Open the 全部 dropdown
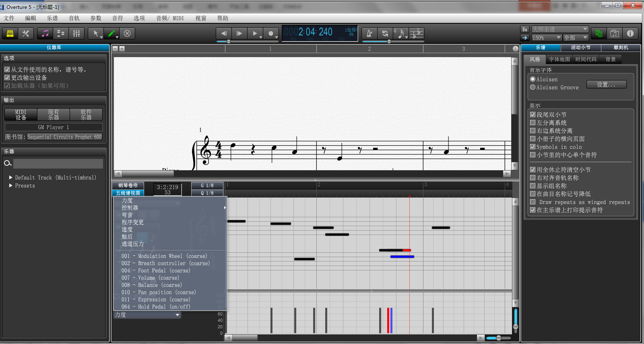This screenshot has width=644, height=344. (576, 37)
